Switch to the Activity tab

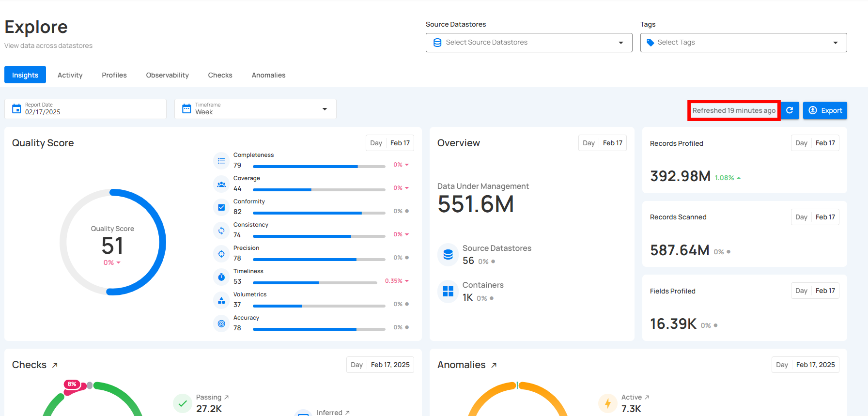[x=70, y=75]
